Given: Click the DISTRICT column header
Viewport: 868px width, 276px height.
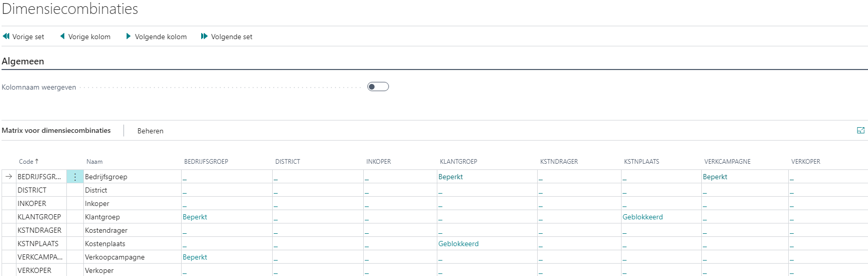Looking at the screenshot, I should coord(288,162).
